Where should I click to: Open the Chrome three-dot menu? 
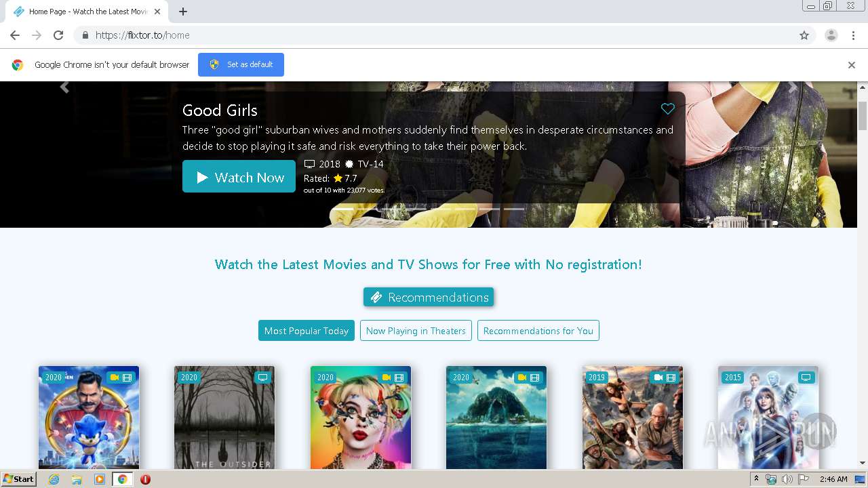(853, 35)
